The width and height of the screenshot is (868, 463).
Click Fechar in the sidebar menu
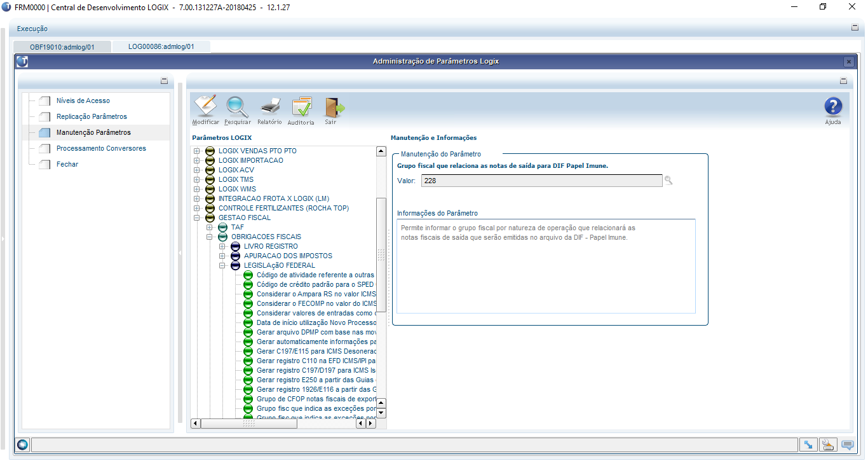click(67, 164)
